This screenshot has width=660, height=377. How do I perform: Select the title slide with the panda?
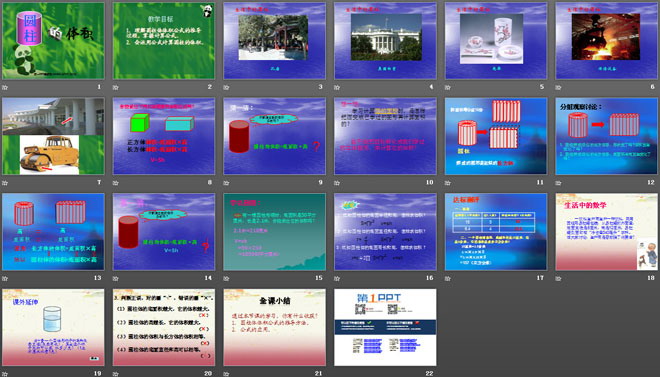(x=53, y=41)
